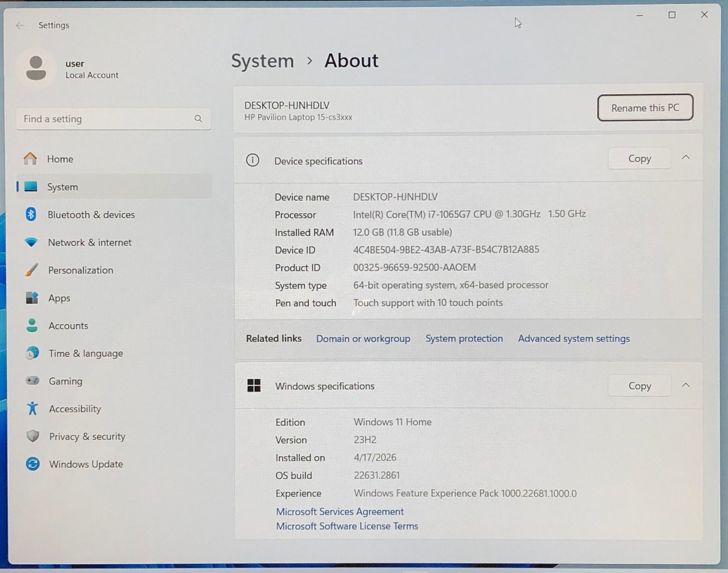Screen dimensions: 728x573
Task: Maximize the Settings window
Action: (672, 15)
